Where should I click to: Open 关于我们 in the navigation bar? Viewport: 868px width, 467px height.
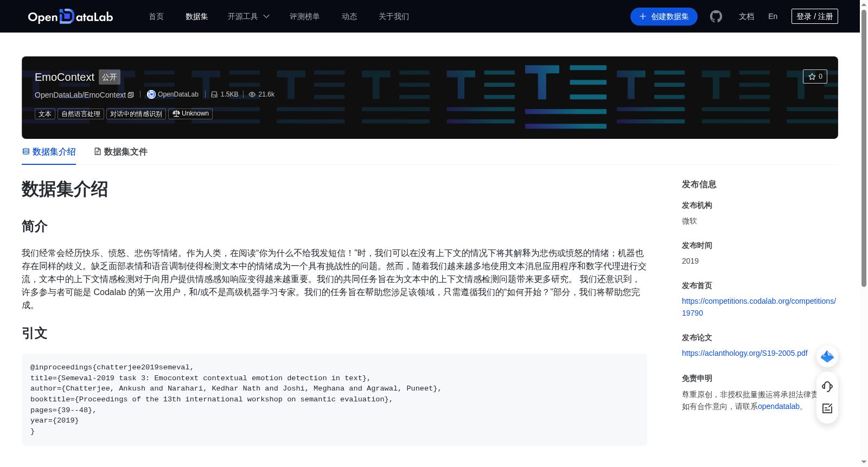pos(394,16)
